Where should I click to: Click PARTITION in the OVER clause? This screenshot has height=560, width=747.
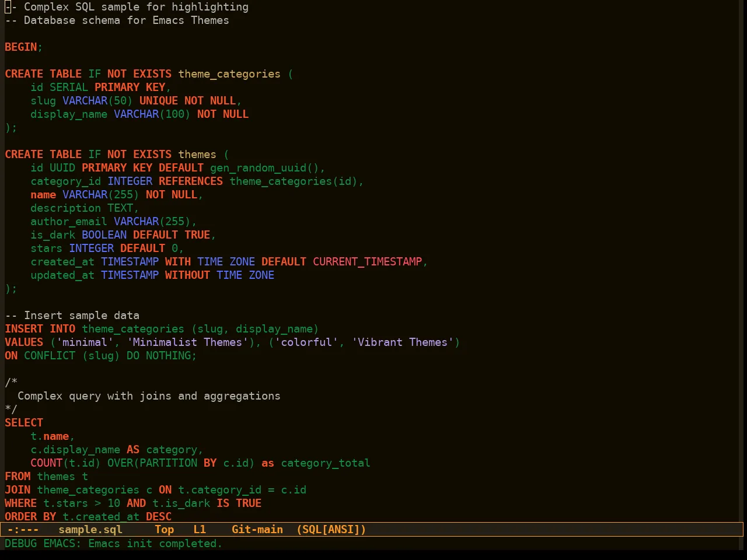[x=168, y=463]
